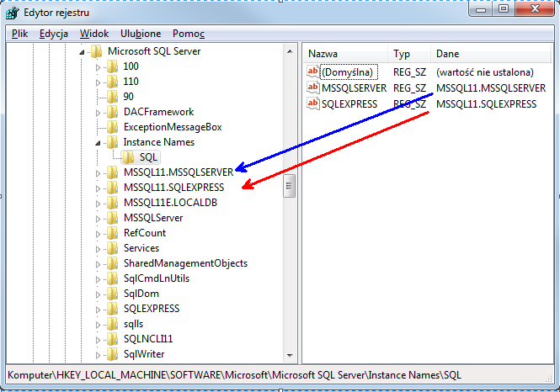Click the Edytor rejestru title bar icon
The image size is (560, 392).
(13, 13)
